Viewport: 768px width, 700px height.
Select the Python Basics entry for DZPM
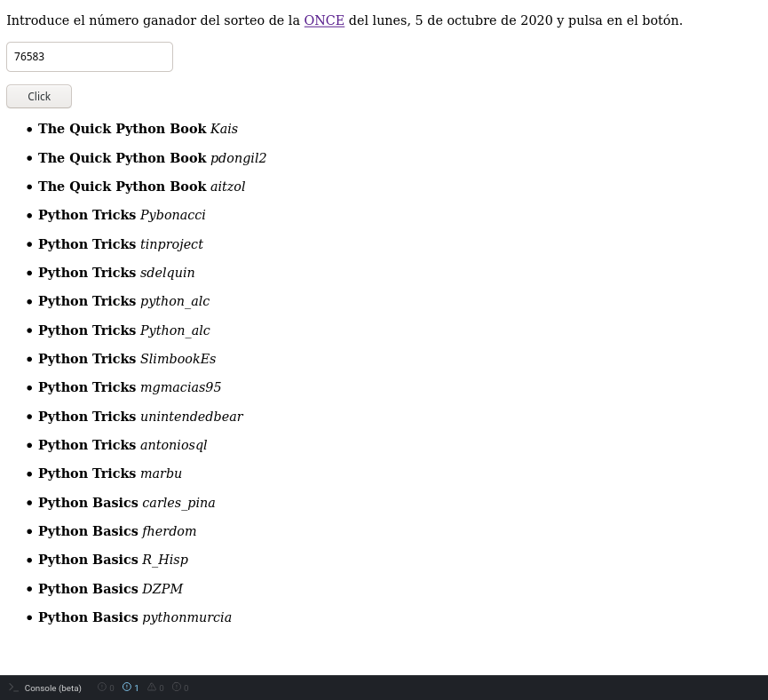110,589
